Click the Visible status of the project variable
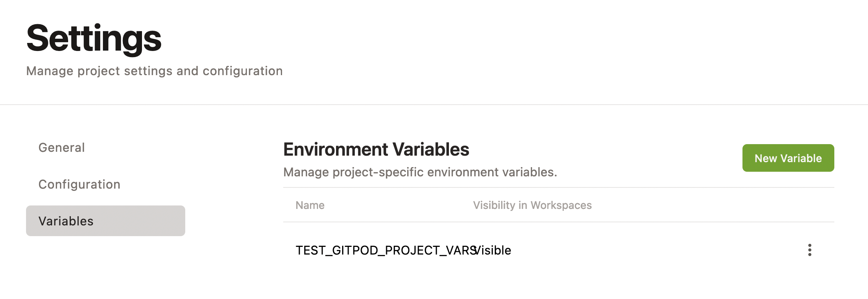The height and width of the screenshot is (299, 868). pyautogui.click(x=493, y=250)
